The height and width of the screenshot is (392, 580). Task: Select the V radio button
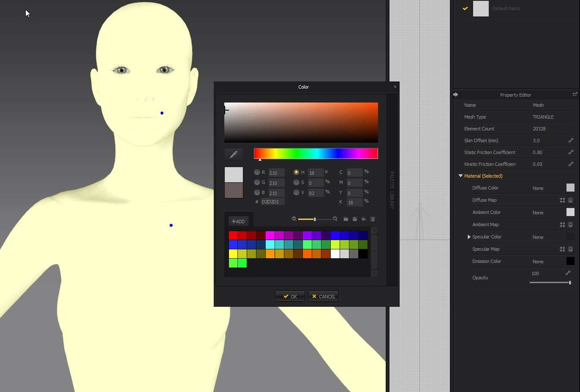[296, 192]
